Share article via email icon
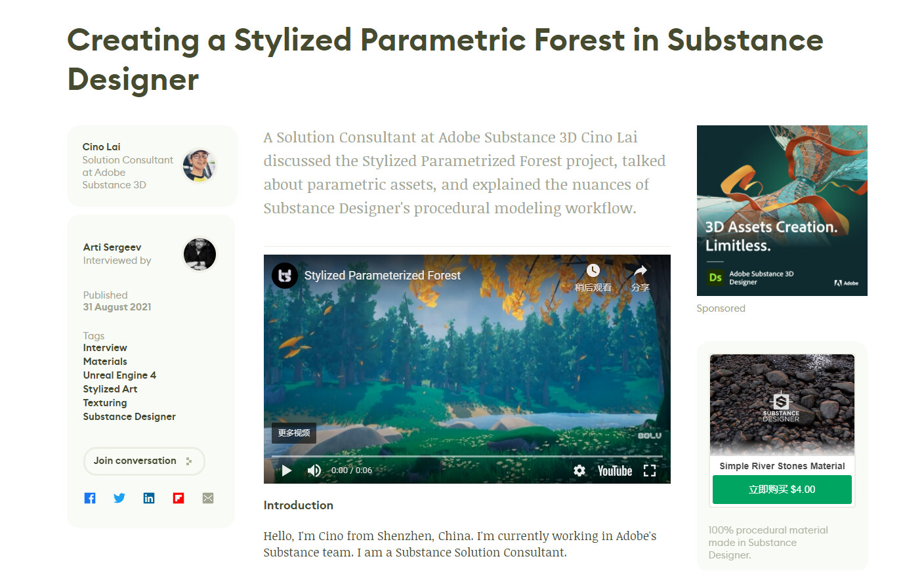The image size is (903, 588). [x=208, y=498]
